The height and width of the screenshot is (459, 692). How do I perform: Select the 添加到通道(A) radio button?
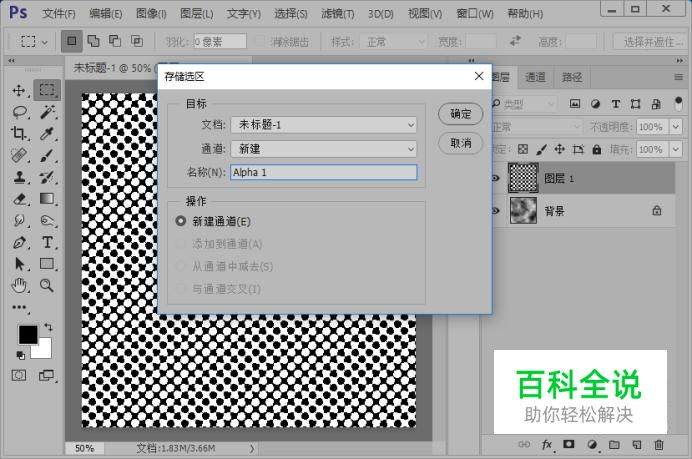point(181,244)
